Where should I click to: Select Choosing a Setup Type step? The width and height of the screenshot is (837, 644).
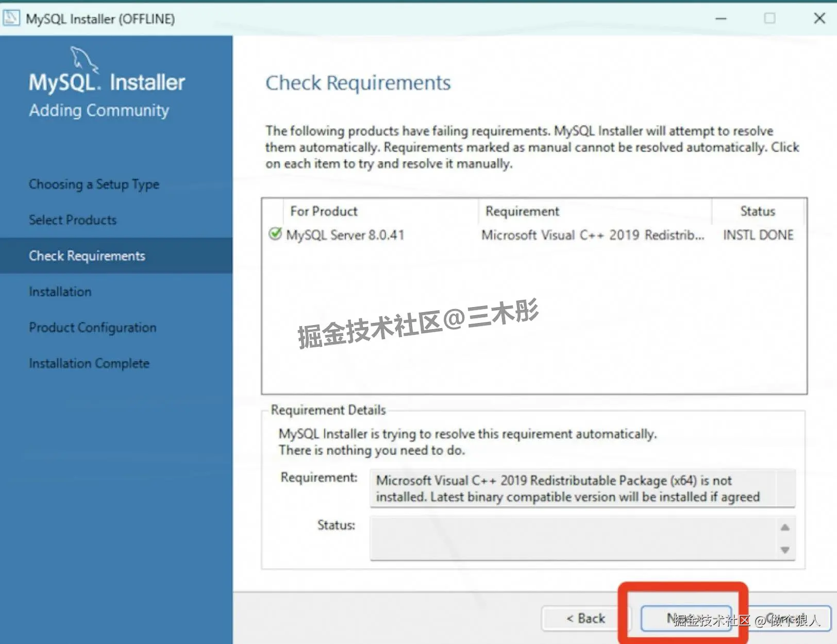click(93, 184)
